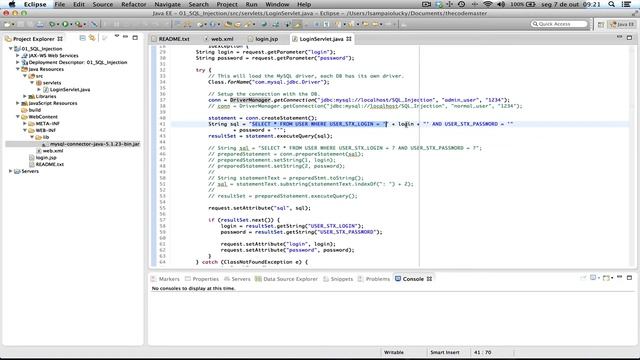Collapse all in Project Explorer
The image size is (640, 360).
[83, 38]
